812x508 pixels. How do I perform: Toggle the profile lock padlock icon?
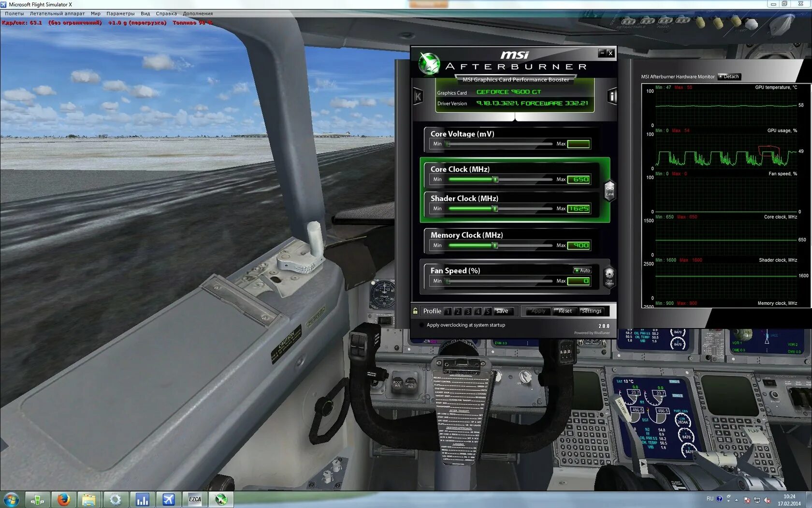[x=415, y=311]
